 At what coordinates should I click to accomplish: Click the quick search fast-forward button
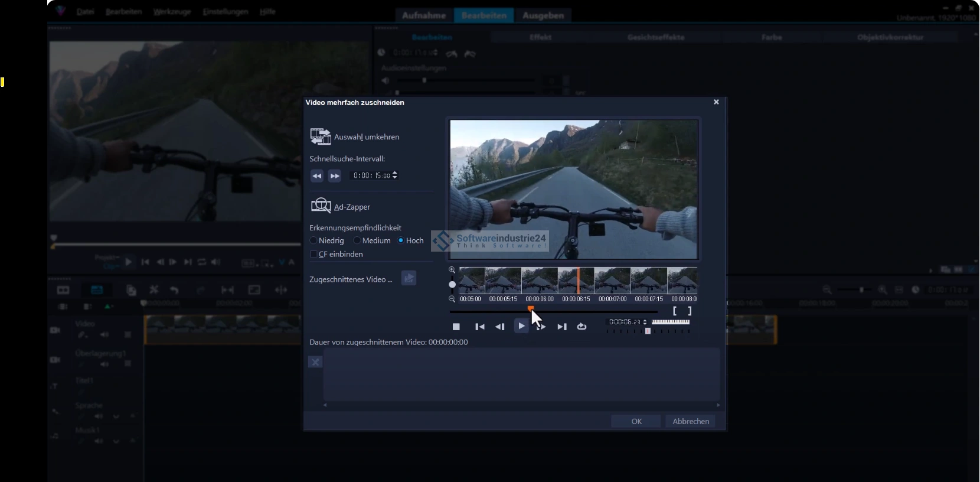click(x=335, y=176)
